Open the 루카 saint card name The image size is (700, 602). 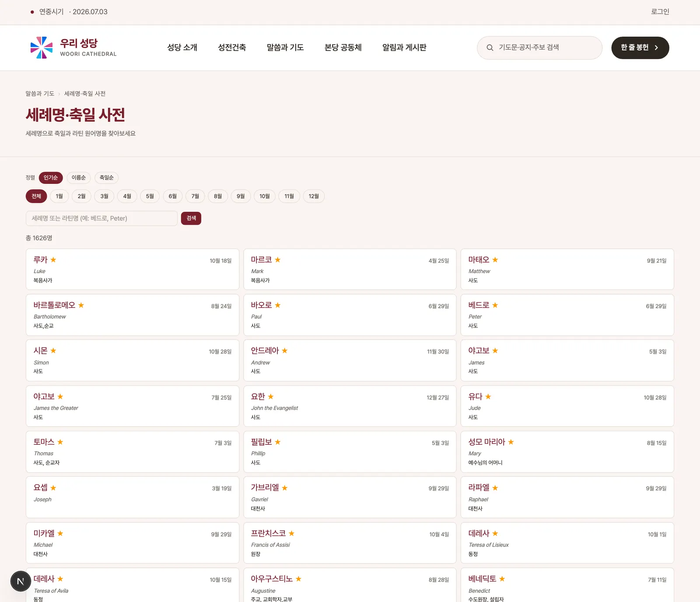pyautogui.click(x=41, y=260)
